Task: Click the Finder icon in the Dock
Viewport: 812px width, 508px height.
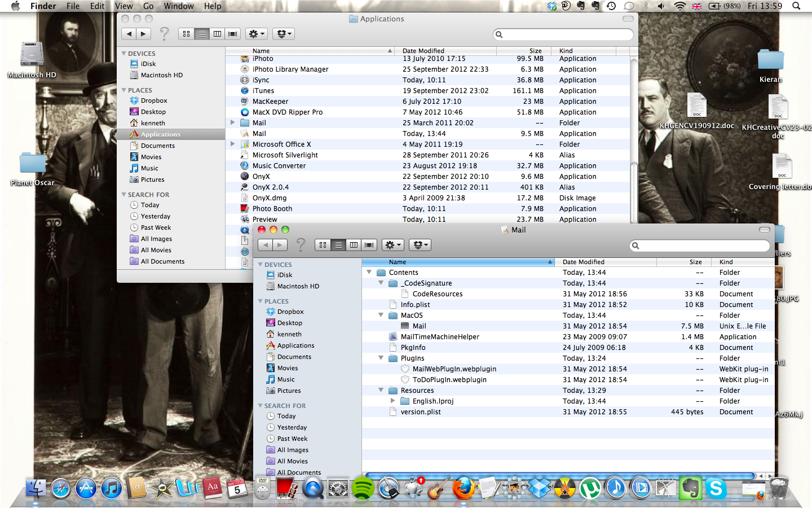Action: tap(36, 488)
